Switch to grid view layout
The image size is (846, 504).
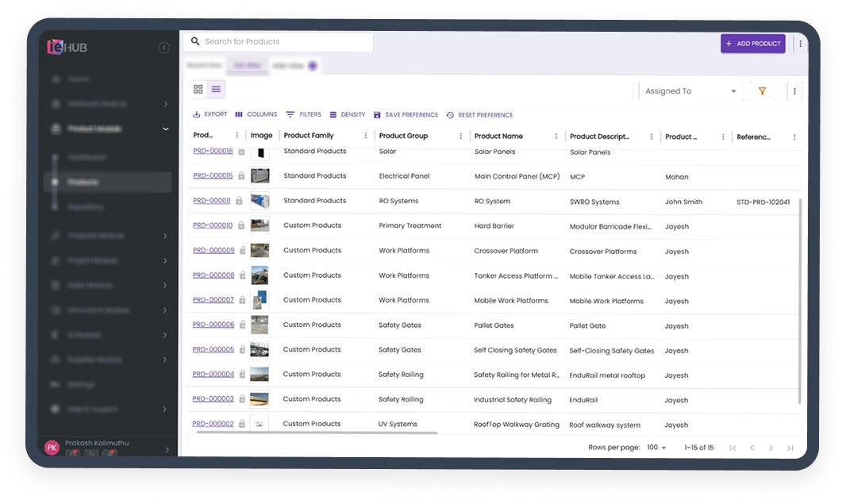(198, 90)
